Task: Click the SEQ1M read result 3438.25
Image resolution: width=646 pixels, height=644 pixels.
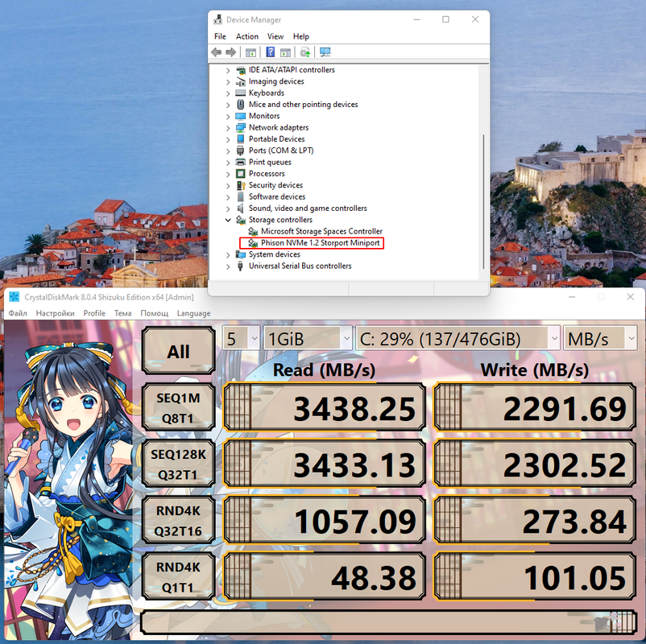Action: pos(325,407)
